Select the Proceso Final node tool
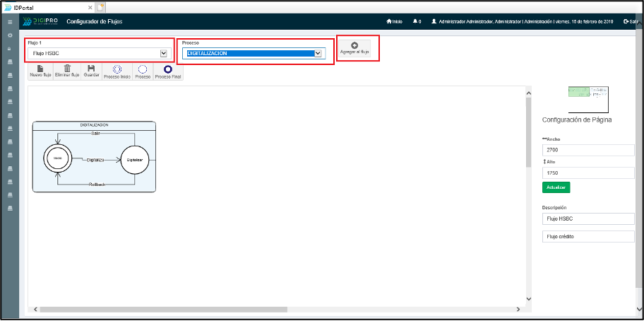The image size is (644, 321). coord(168,70)
